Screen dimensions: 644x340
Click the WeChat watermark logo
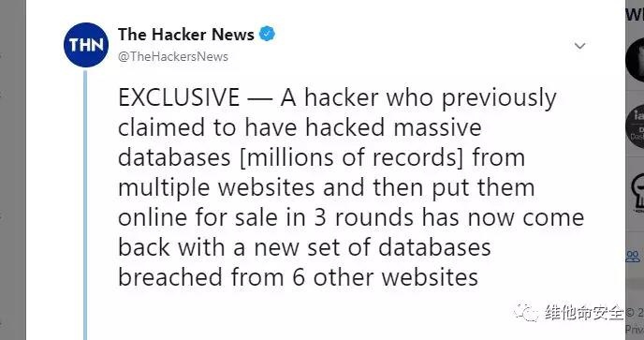[526, 313]
